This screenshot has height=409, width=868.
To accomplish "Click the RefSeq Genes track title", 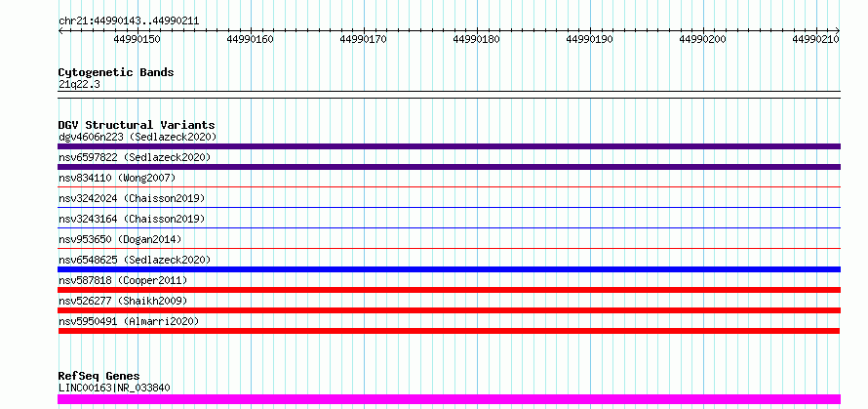I will (99, 376).
